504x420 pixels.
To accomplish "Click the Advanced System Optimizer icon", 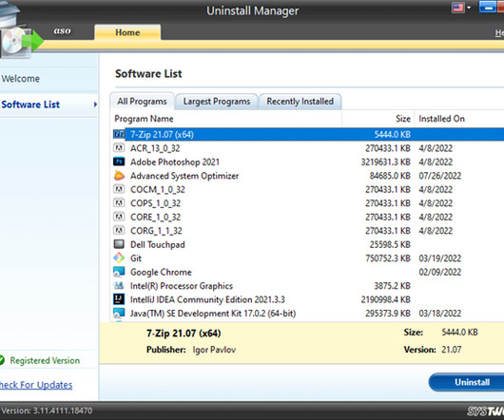I will (119, 176).
